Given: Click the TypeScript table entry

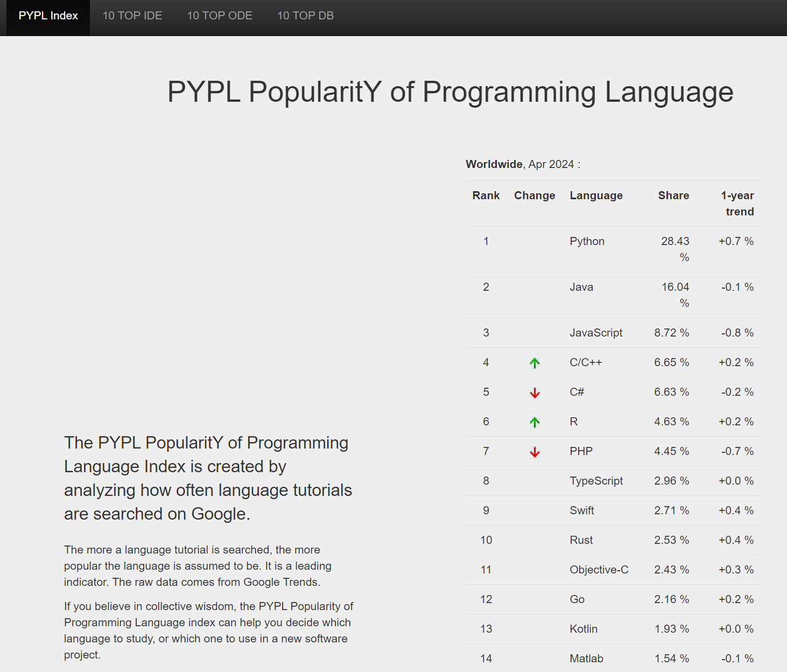Looking at the screenshot, I should pos(596,481).
